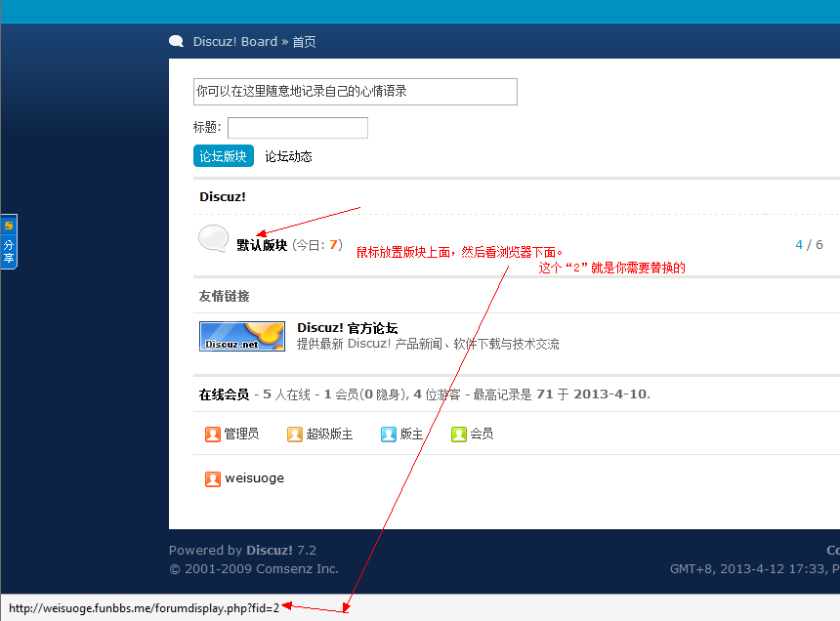This screenshot has width=840, height=621.
Task: Click the topic count 4
Action: [x=799, y=245]
